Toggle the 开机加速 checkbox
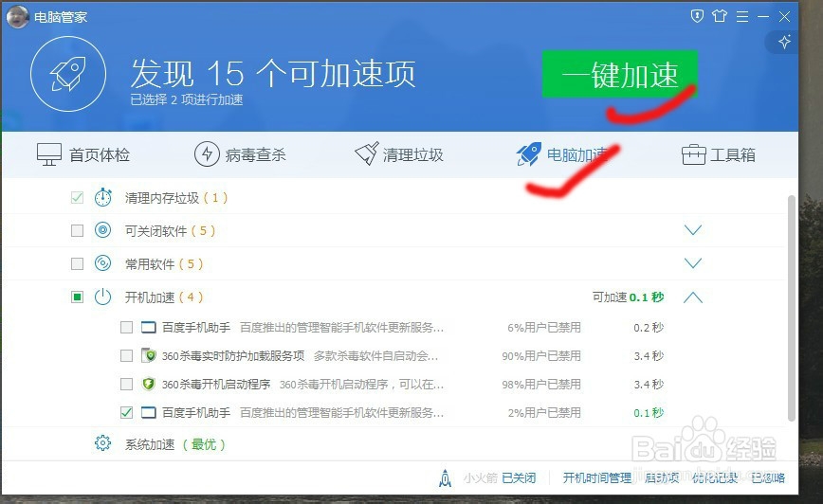 pyautogui.click(x=77, y=297)
